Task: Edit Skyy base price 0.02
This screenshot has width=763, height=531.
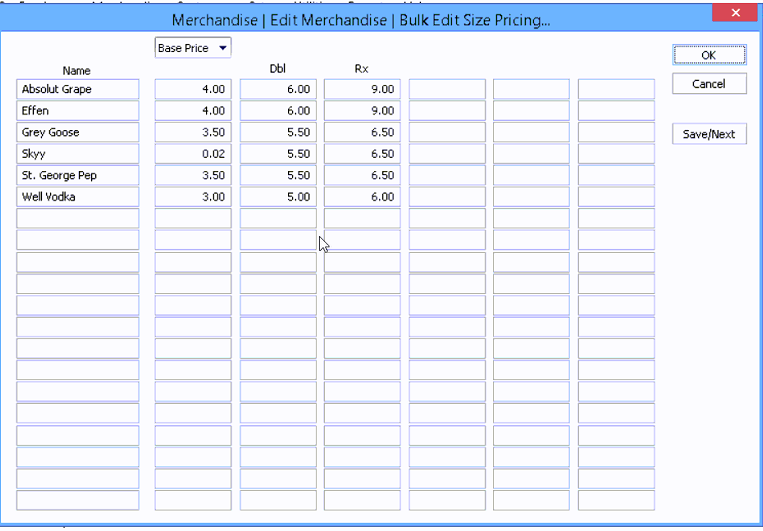Action: (193, 154)
